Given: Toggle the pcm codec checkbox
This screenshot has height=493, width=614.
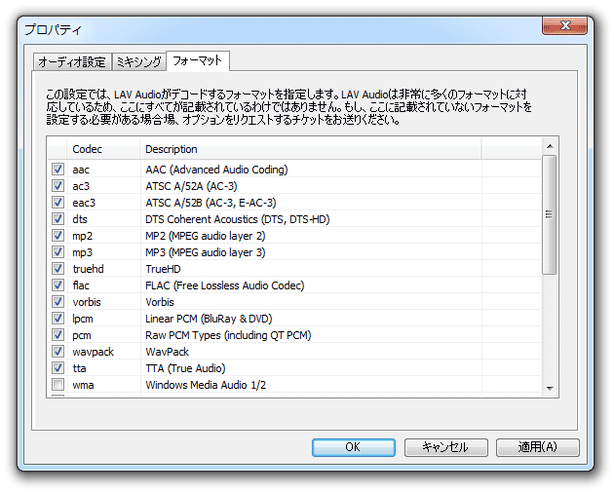Looking at the screenshot, I should (58, 335).
